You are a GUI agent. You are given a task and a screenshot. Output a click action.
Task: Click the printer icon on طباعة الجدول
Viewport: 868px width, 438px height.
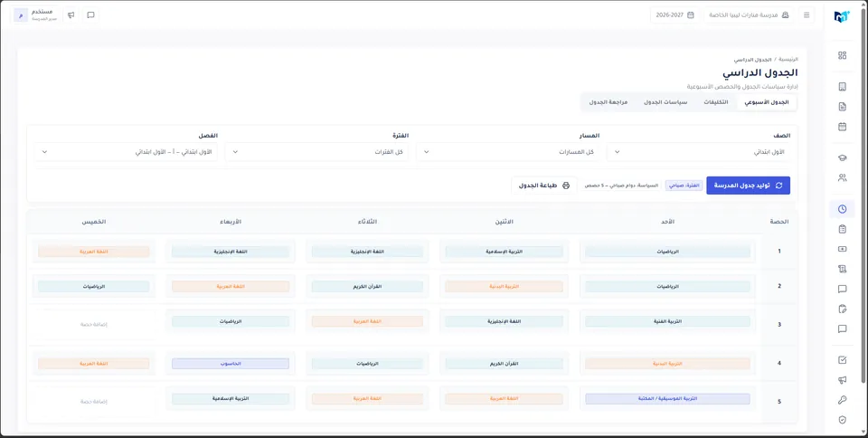click(x=566, y=186)
